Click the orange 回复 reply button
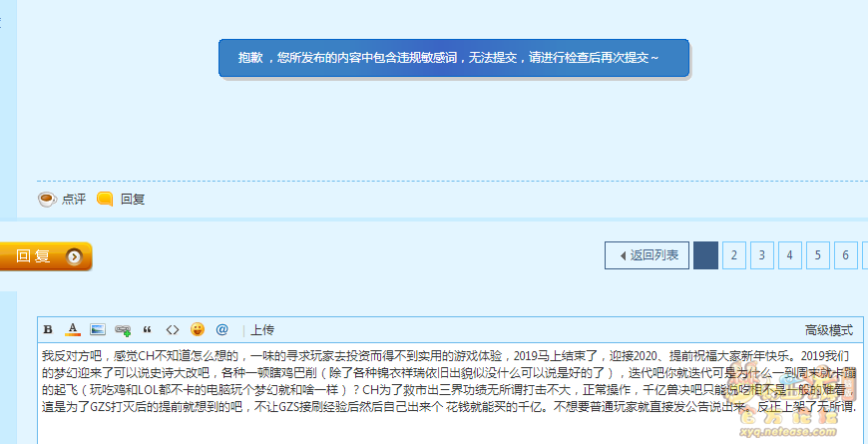 (x=46, y=256)
